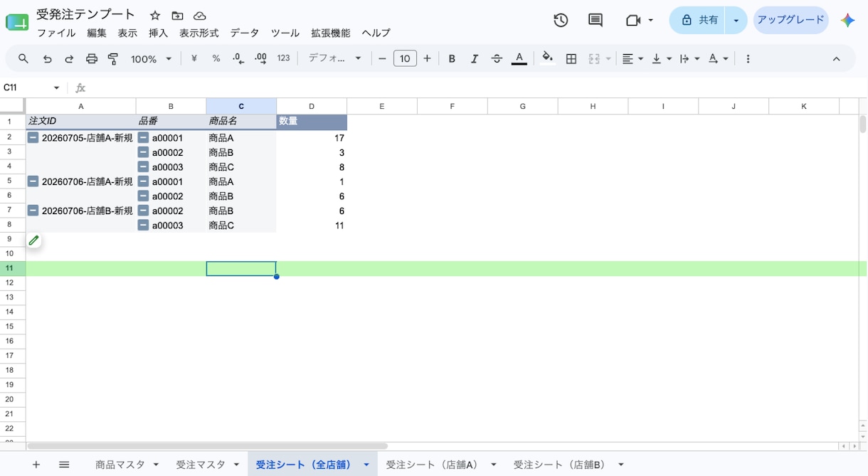
Task: Switch to the 商品マスタ sheet tab
Action: point(120,465)
